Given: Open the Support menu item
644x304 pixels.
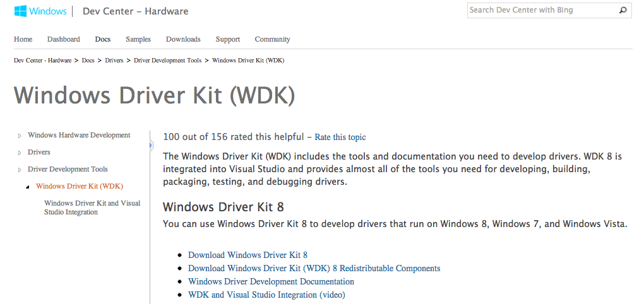Looking at the screenshot, I should click(x=227, y=39).
